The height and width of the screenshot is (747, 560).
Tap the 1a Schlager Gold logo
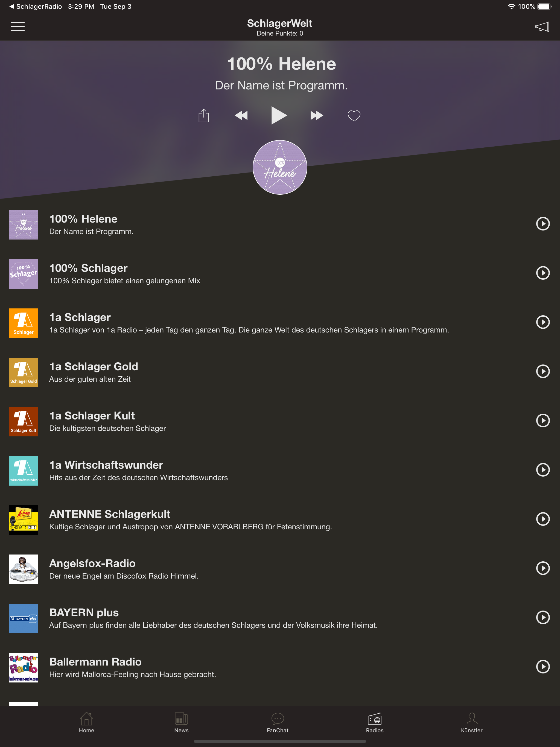pyautogui.click(x=23, y=372)
